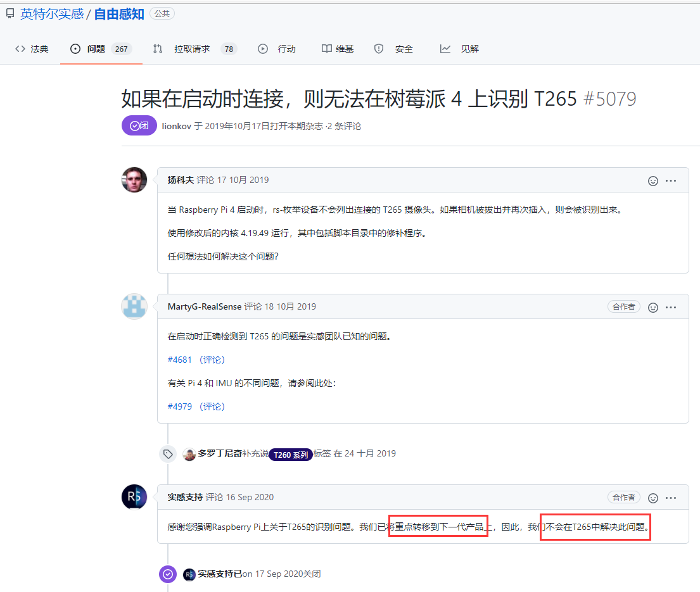Click the security shield icon
The height and width of the screenshot is (592, 700).
click(379, 49)
